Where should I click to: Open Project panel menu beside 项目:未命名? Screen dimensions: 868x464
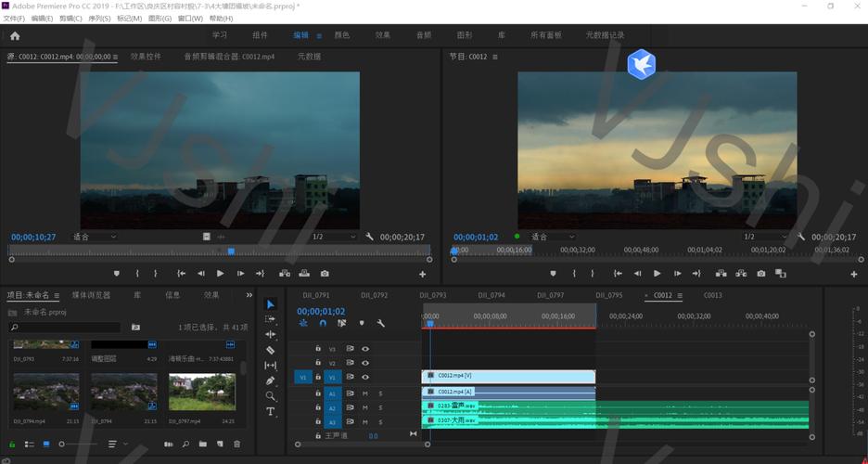click(57, 296)
